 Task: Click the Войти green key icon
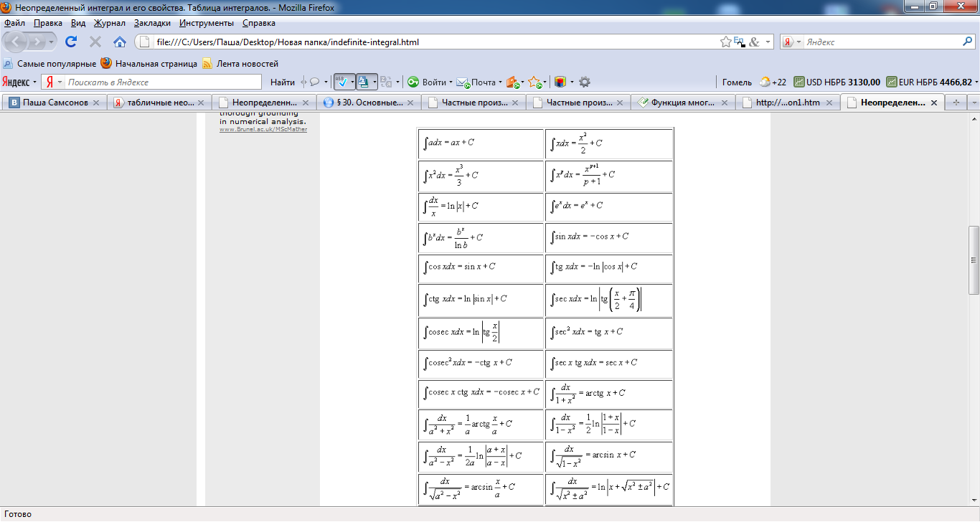point(413,82)
